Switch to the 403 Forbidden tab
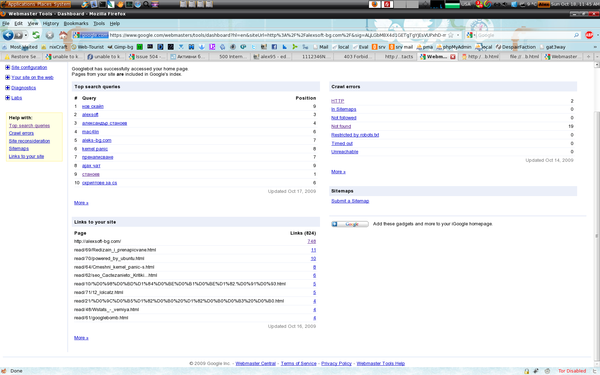Image resolution: width=600 pixels, height=375 pixels. coord(355,57)
